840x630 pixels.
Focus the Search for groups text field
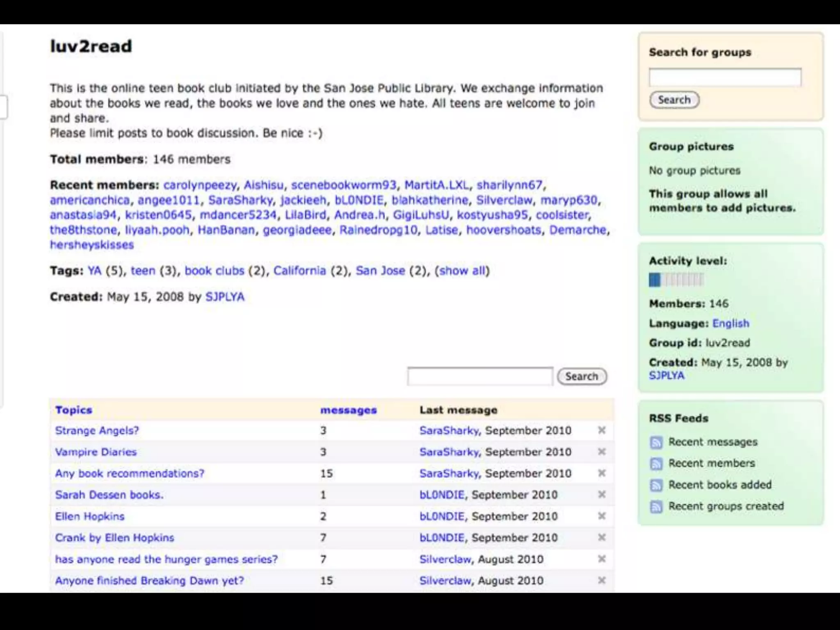coord(725,77)
